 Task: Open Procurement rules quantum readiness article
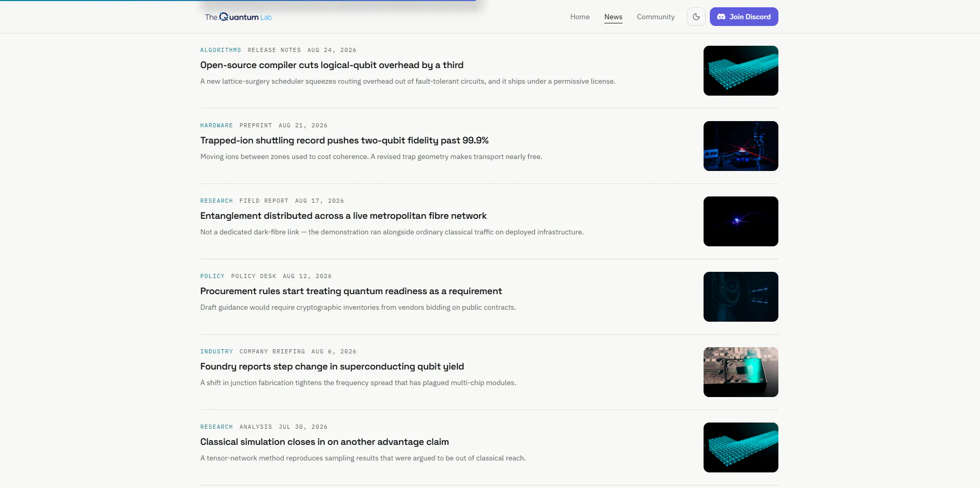click(x=351, y=291)
